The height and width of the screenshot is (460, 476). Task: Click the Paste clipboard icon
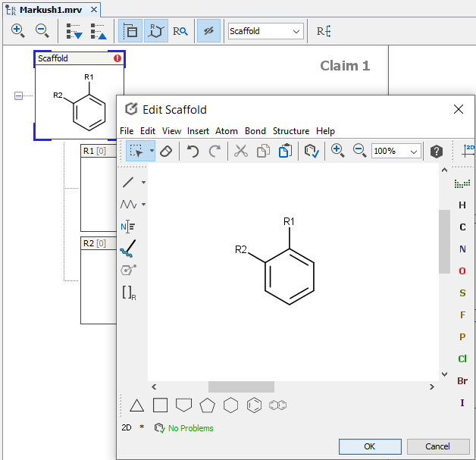click(x=285, y=151)
